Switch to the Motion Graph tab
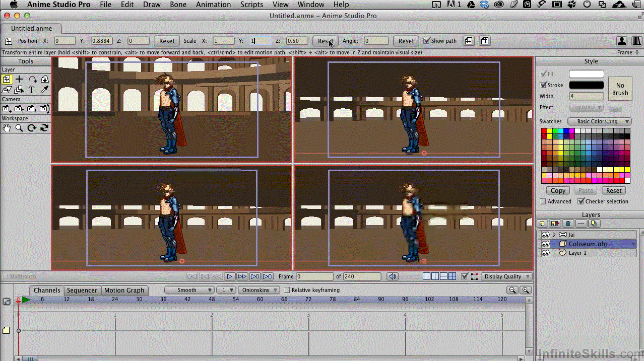Viewport: 644px width, 361px height. point(124,290)
